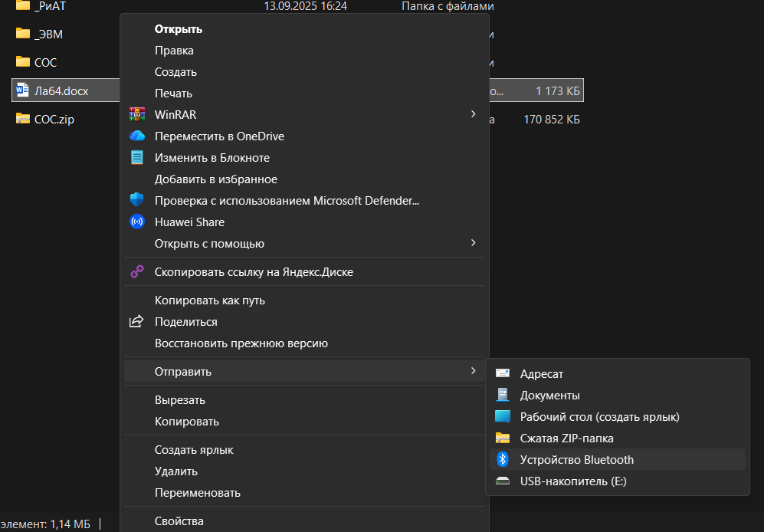Click the WinRAR books icon
This screenshot has width=764, height=532.
[x=137, y=114]
